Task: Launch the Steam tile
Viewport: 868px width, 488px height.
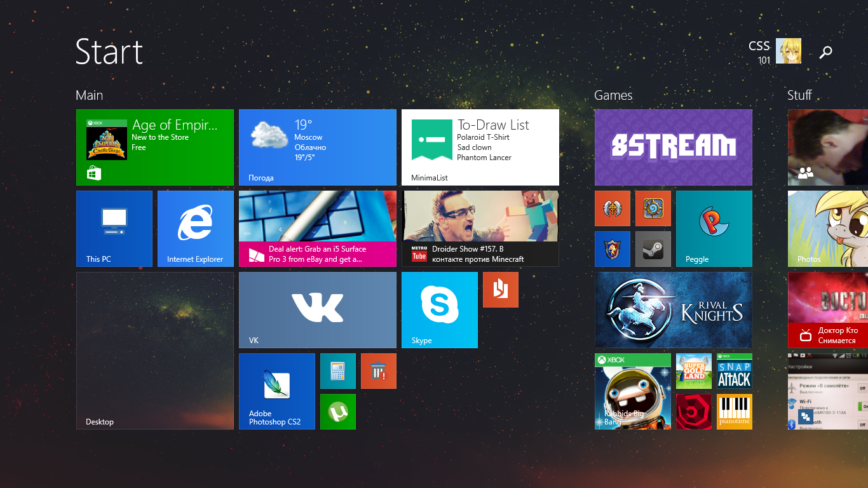Action: (653, 249)
